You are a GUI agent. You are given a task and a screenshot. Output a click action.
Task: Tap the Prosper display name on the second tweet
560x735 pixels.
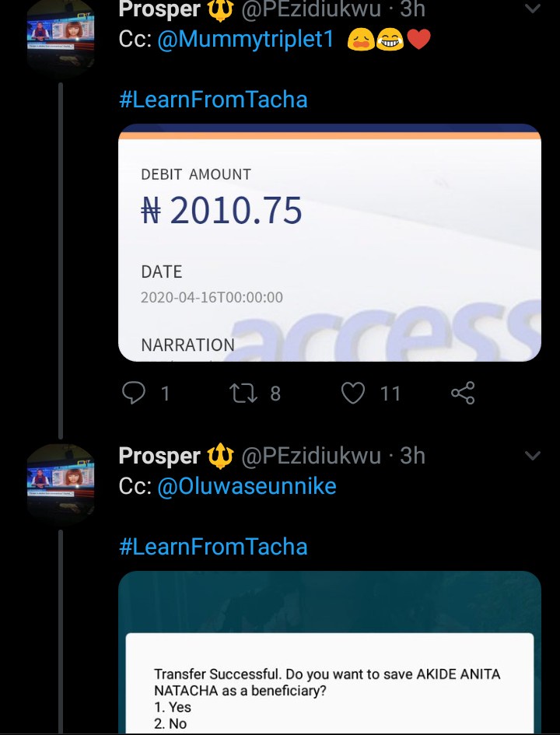(x=159, y=456)
